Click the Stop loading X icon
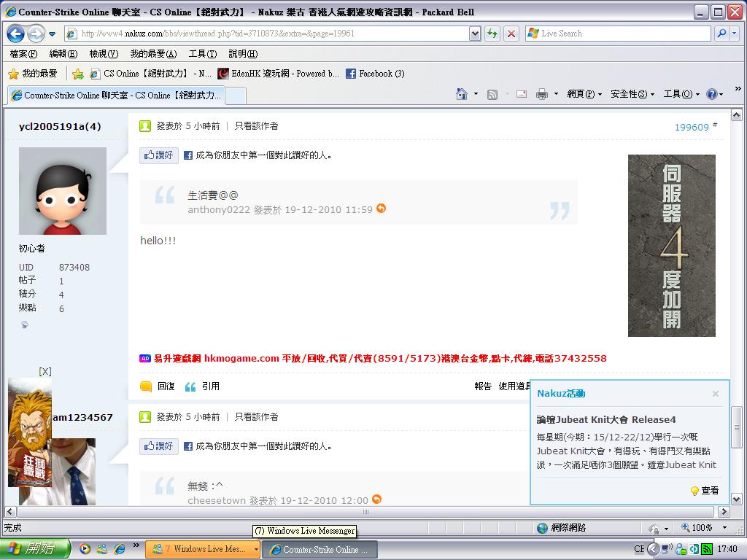Screen dimensions: 747x560 coord(511,34)
